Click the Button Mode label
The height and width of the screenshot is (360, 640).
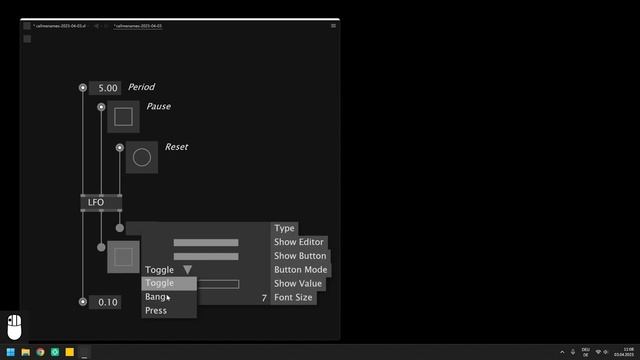[301, 270]
